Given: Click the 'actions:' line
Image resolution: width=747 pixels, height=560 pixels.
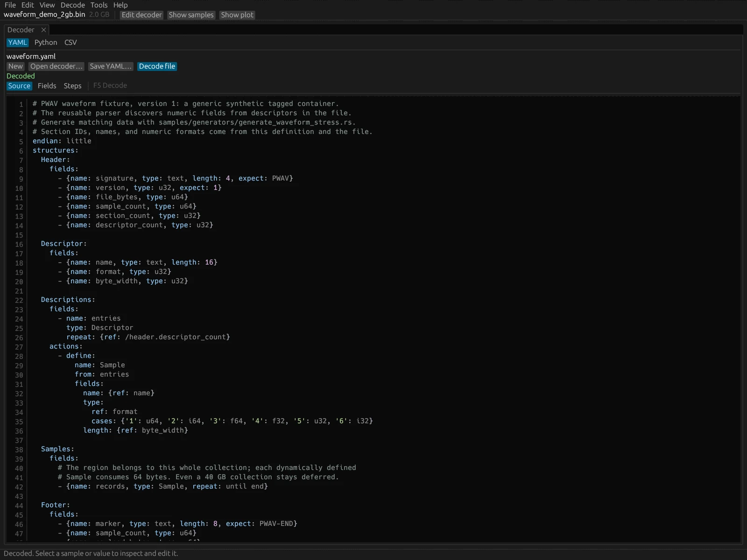Looking at the screenshot, I should 66,346.
